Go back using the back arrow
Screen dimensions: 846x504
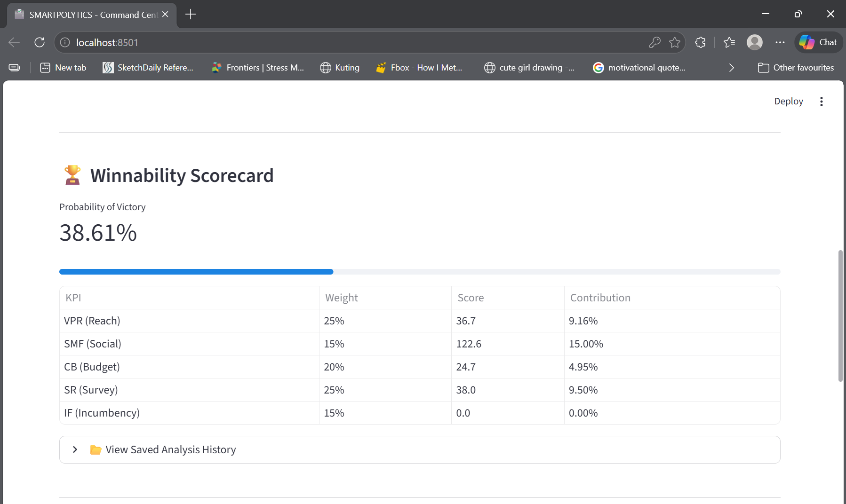[x=14, y=42]
